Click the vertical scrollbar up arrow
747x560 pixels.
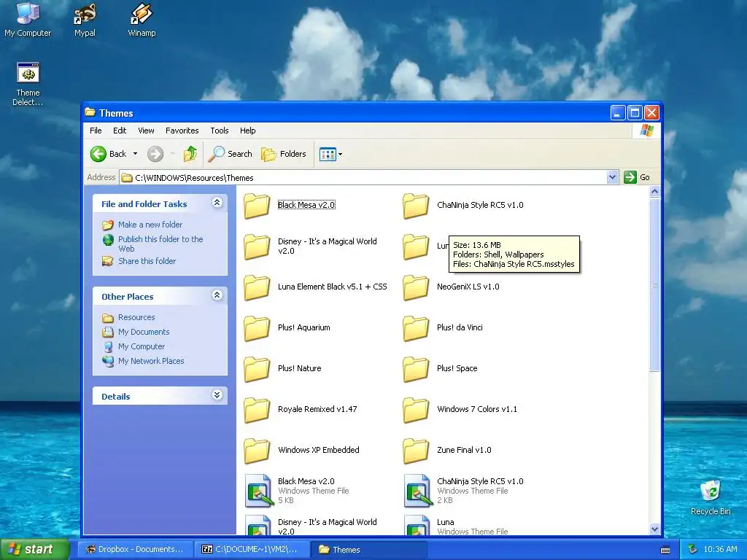654,192
